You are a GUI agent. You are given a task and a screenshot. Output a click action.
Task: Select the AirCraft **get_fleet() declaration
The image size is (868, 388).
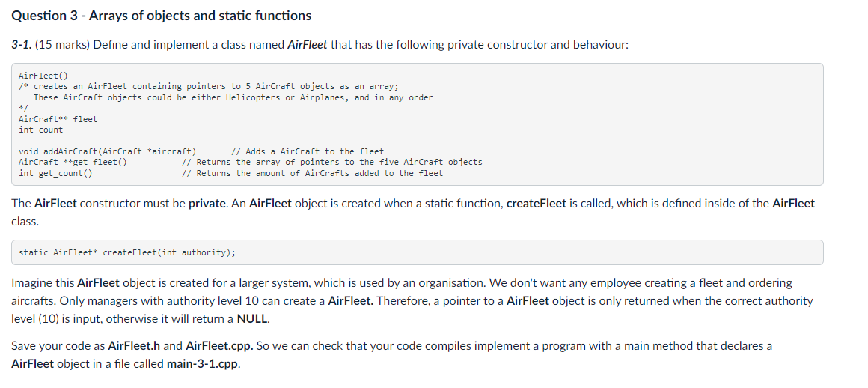[73, 162]
